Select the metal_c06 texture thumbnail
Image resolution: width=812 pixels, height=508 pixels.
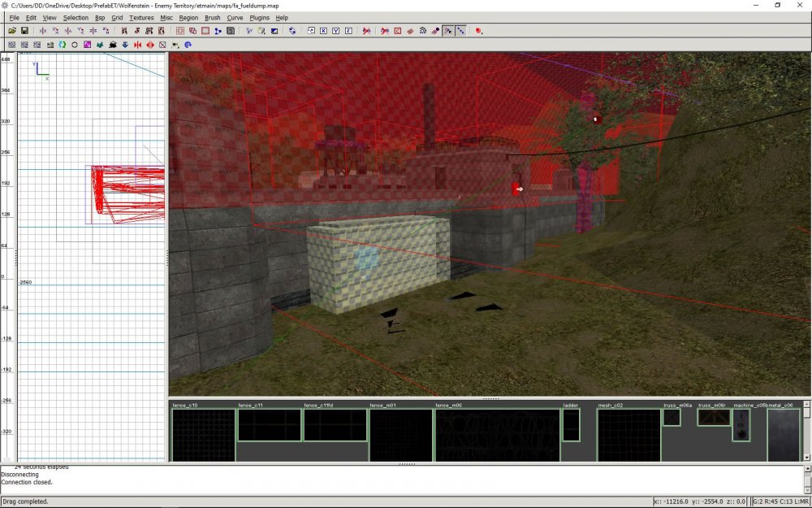coord(784,435)
